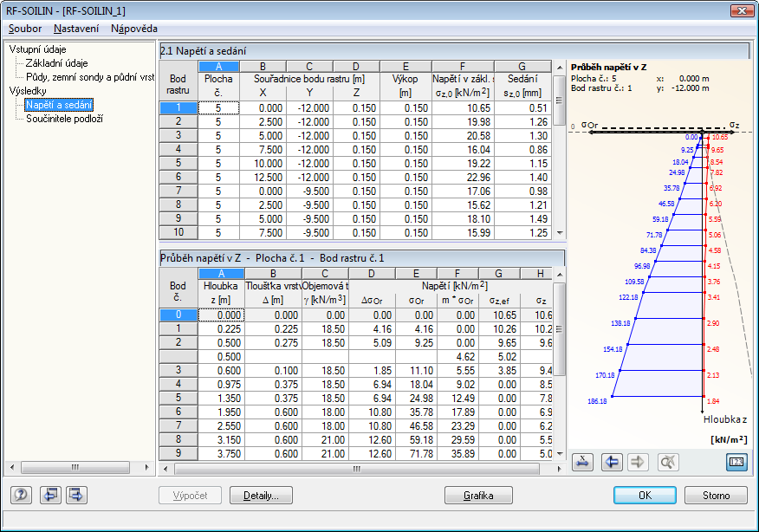
Task: Select column G Sedání header in upper table
Action: pos(522,67)
